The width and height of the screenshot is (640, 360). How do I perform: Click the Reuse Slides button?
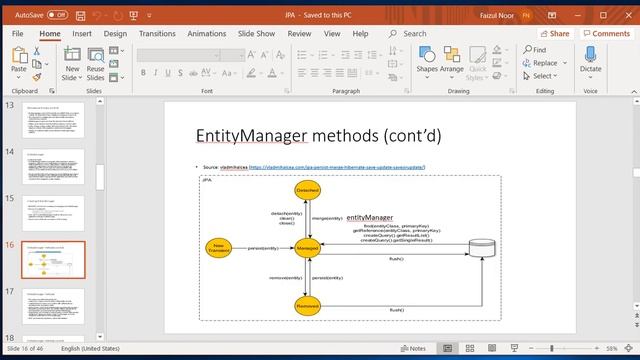pos(96,64)
